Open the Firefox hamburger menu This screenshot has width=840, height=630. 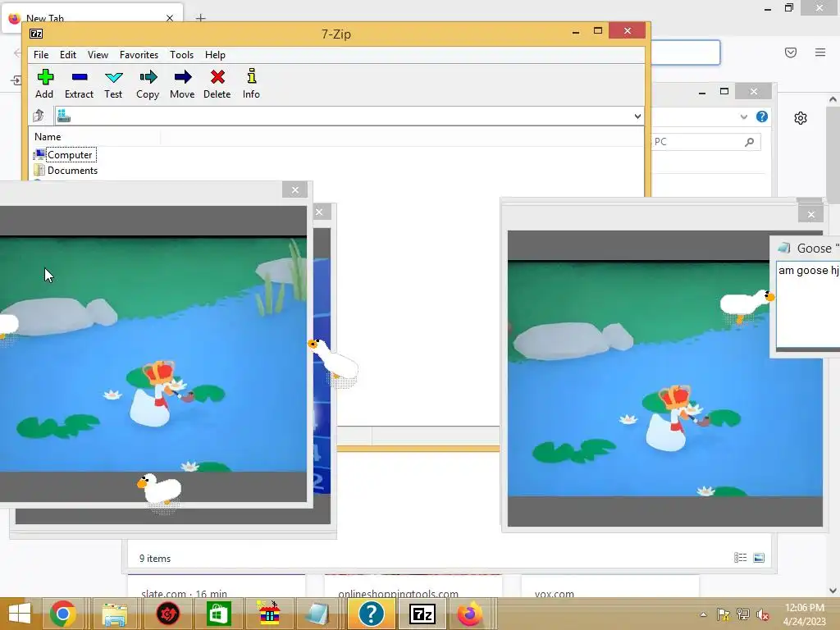(x=820, y=52)
